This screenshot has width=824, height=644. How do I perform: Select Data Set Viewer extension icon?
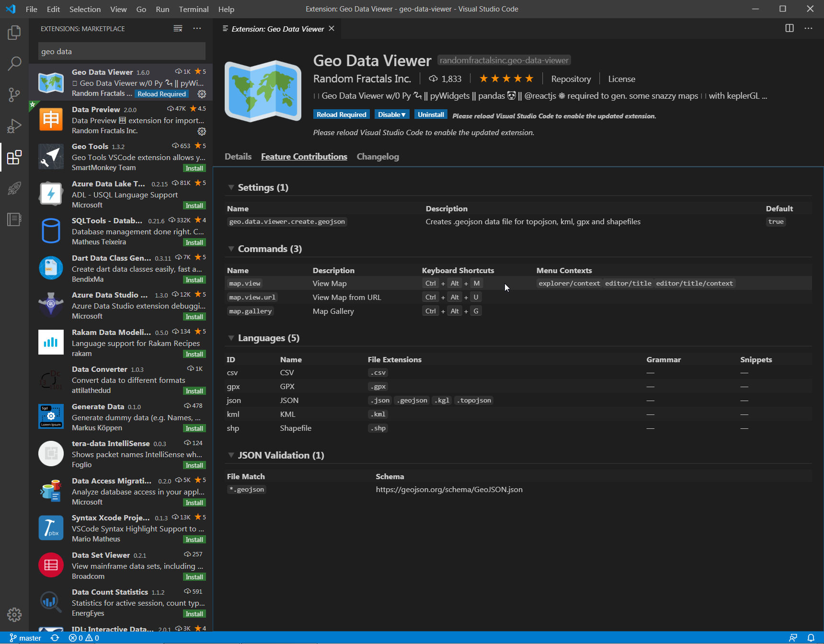pyautogui.click(x=51, y=565)
